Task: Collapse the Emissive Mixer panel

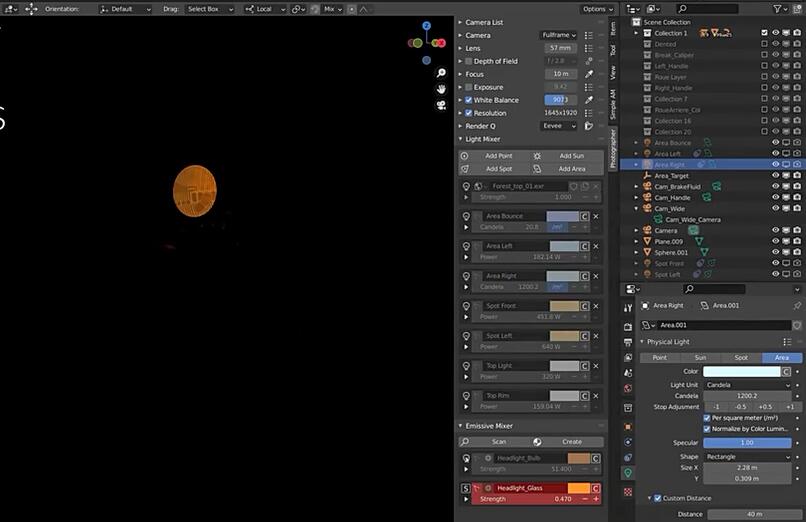Action: (461, 425)
